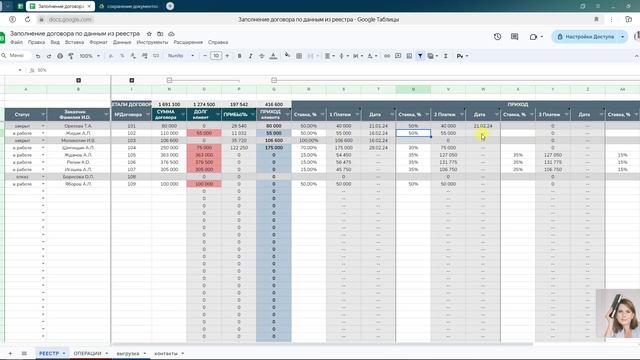Open the functions sigma menu
The image size is (640, 360).
pyautogui.click(x=446, y=56)
